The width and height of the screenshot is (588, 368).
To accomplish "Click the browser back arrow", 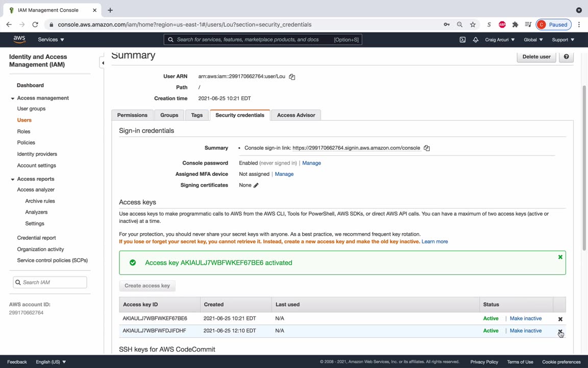I will pyautogui.click(x=9, y=25).
